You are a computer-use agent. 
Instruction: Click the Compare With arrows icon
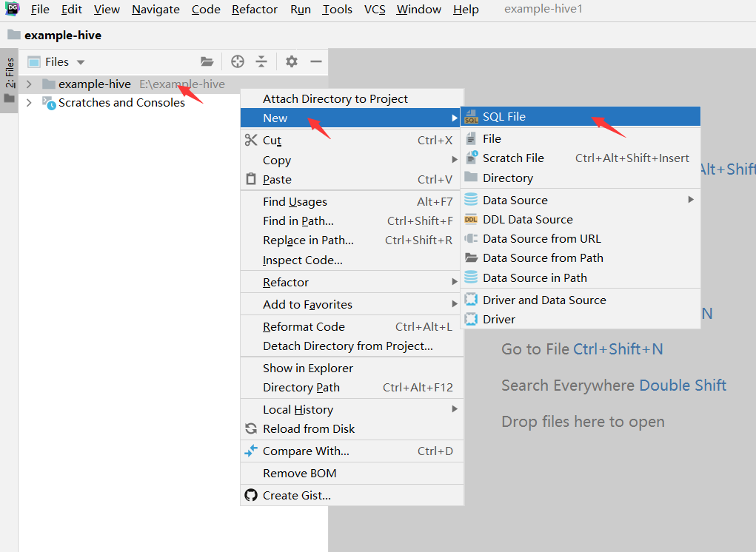pos(251,451)
